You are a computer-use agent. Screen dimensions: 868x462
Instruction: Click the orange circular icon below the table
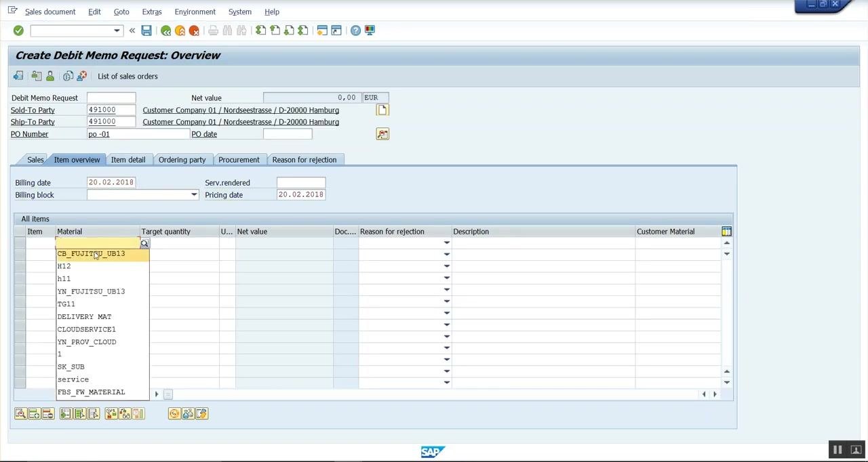(174, 414)
